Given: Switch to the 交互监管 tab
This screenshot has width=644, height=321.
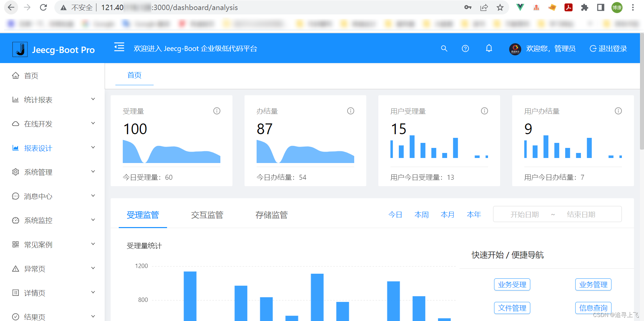Looking at the screenshot, I should (207, 215).
